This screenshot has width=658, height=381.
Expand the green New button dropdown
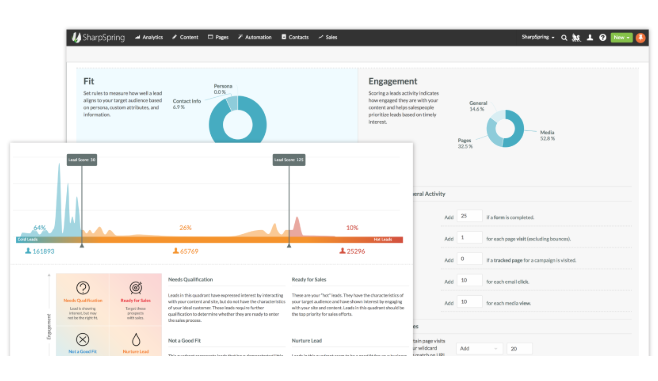(621, 38)
